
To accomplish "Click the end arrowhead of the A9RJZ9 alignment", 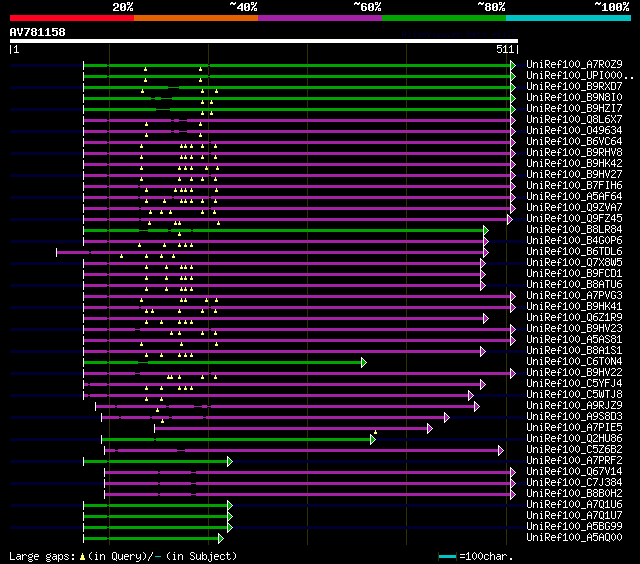I will coord(477,406).
